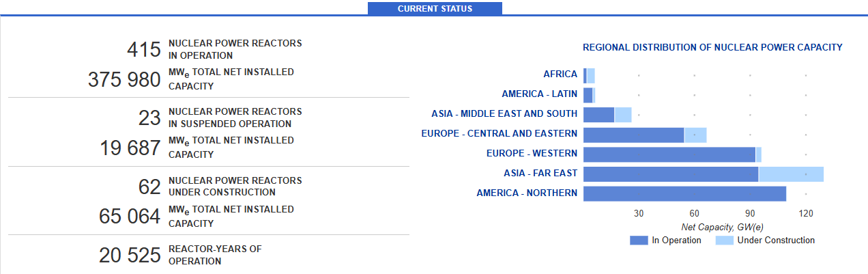Select the Europe - Western region label
The height and width of the screenshot is (274, 868).
click(x=532, y=154)
